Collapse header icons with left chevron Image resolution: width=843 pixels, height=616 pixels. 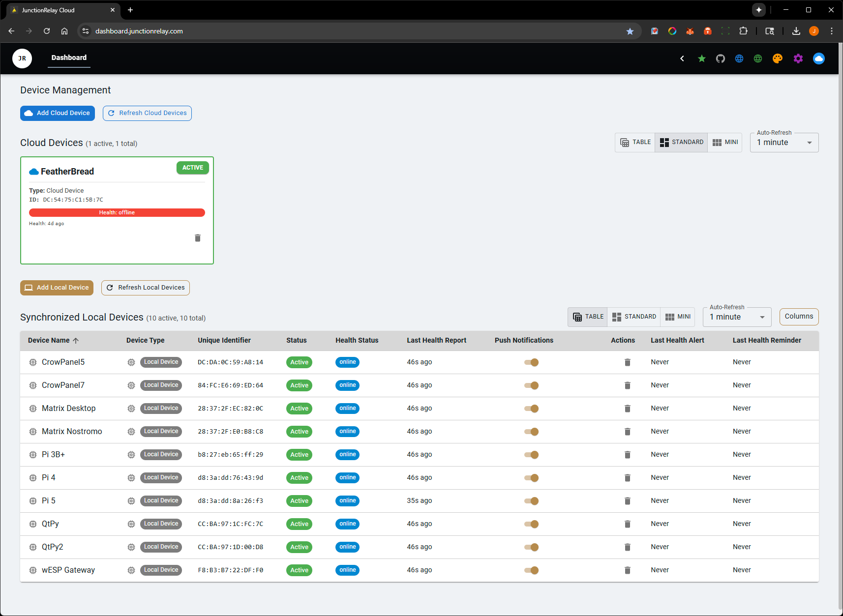(682, 59)
